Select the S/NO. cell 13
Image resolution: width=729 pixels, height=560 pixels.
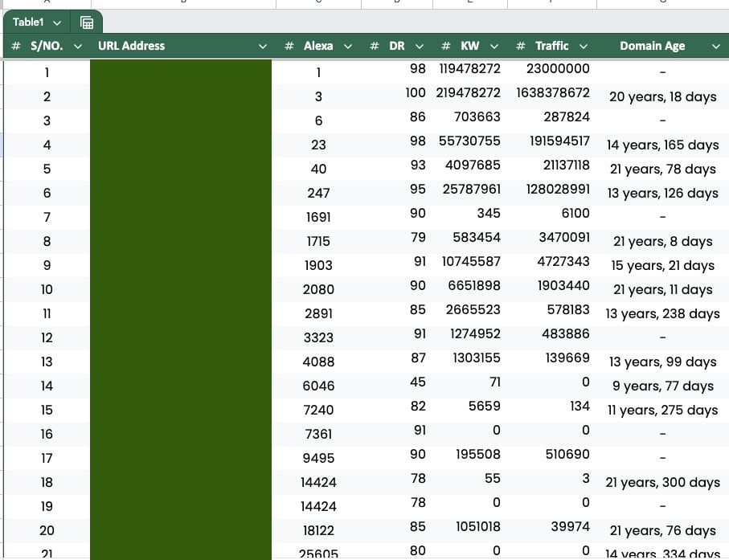click(x=47, y=362)
